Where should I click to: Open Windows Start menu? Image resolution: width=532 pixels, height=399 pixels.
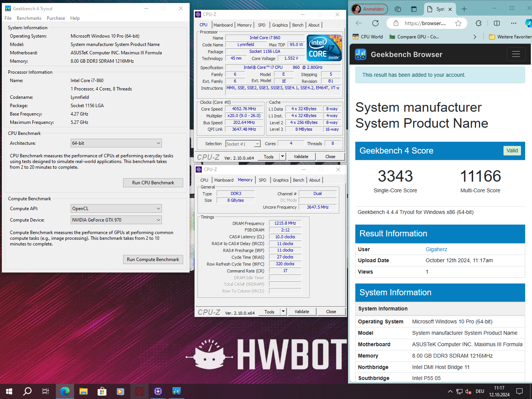click(x=9, y=391)
